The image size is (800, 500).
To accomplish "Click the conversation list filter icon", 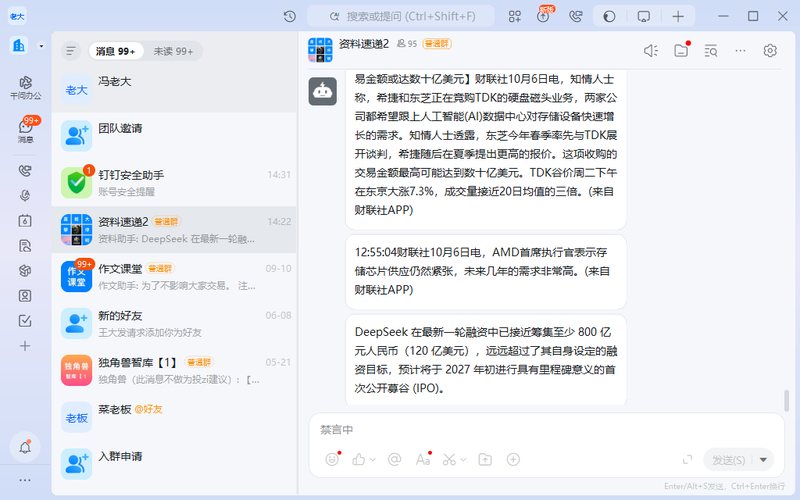I will 71,51.
